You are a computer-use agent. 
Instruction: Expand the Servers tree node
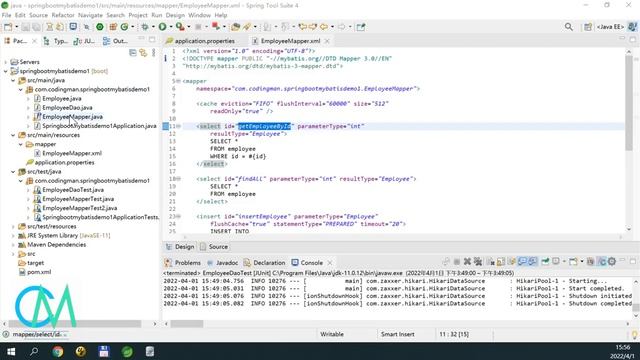pos(6,62)
